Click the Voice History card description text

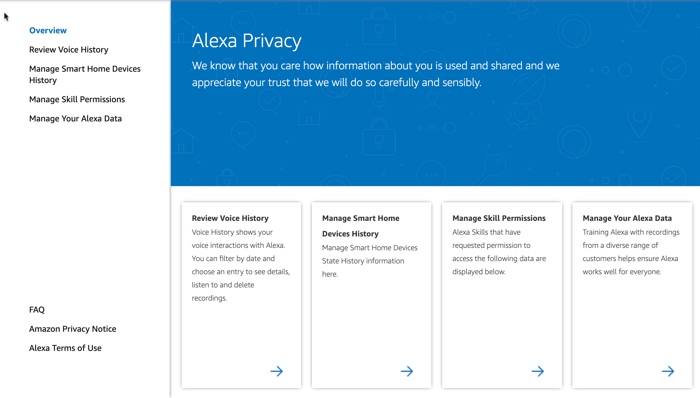point(241,265)
